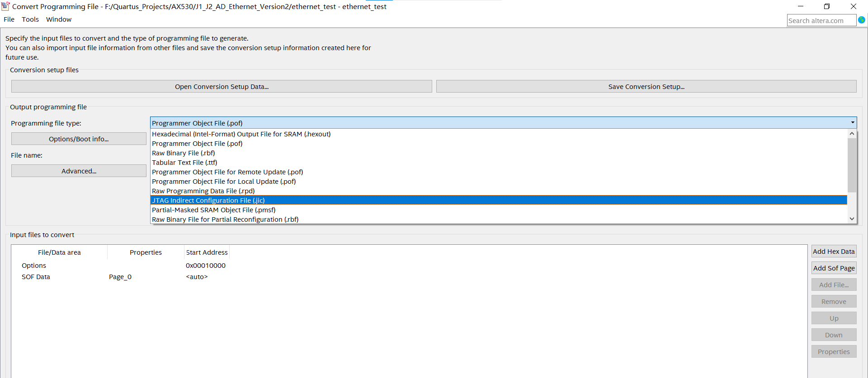The width and height of the screenshot is (868, 378).
Task: Select Tabular Text File (.ttf) option
Action: [x=184, y=163]
